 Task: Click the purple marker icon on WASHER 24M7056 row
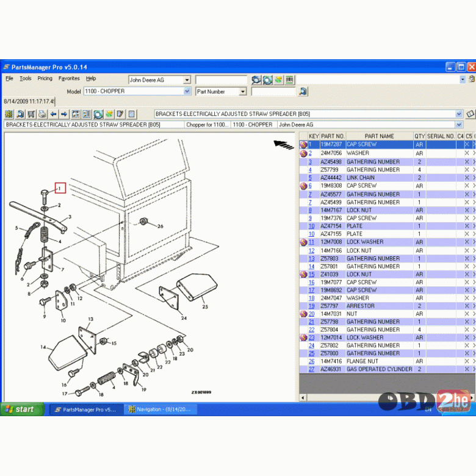[303, 153]
